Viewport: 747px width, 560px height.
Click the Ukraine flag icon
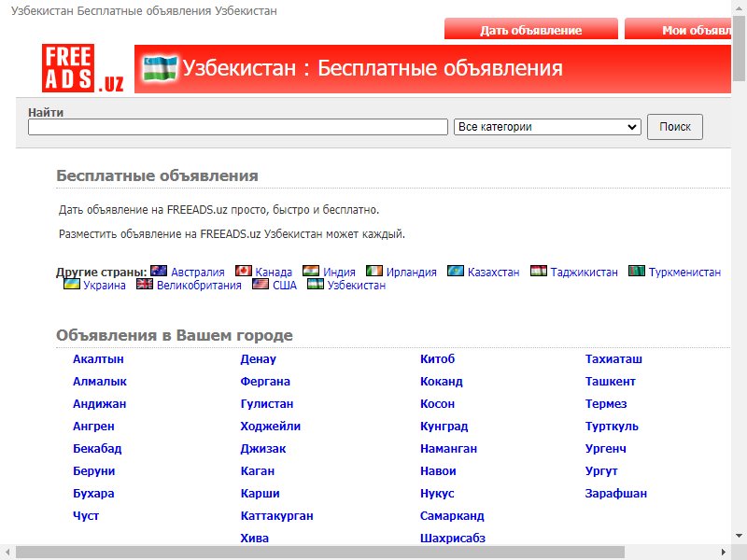(x=72, y=284)
